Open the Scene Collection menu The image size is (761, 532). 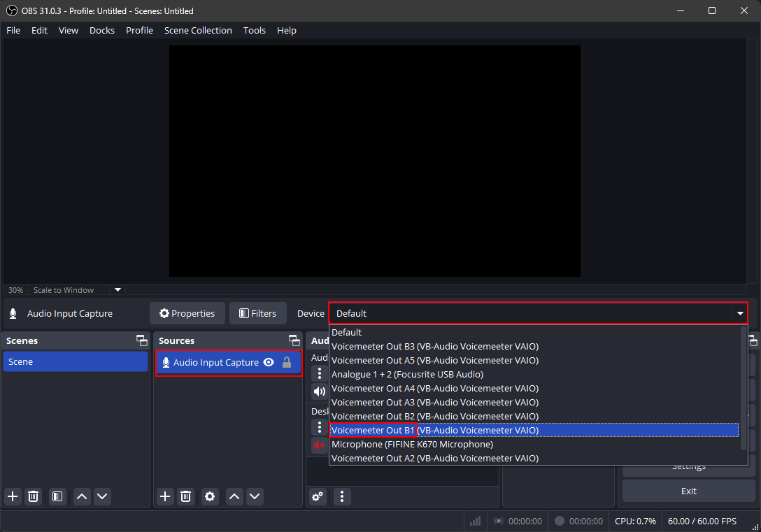tap(198, 30)
